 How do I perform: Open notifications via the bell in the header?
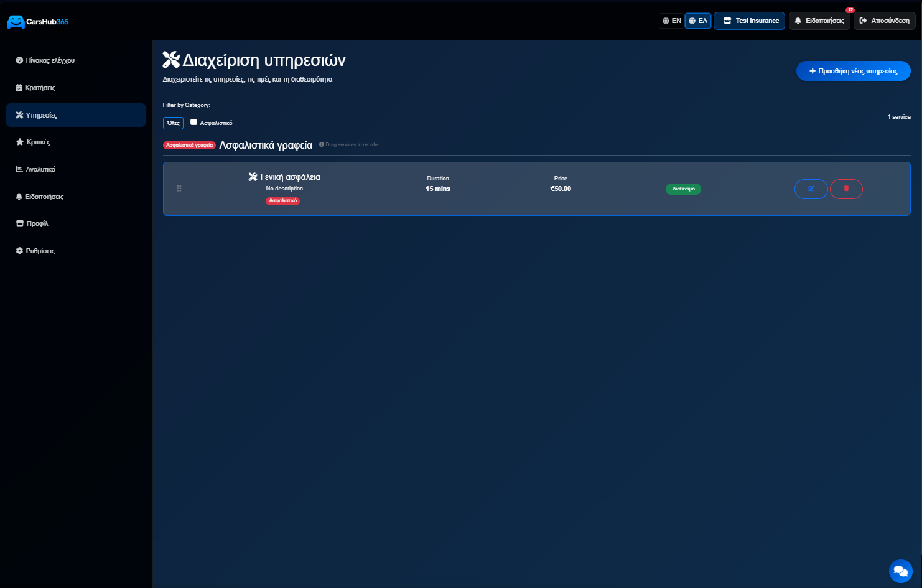pyautogui.click(x=819, y=21)
